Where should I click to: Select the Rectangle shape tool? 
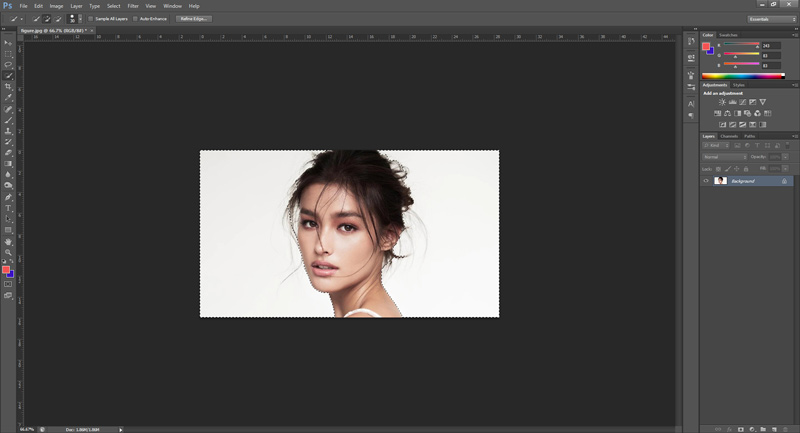(x=8, y=230)
